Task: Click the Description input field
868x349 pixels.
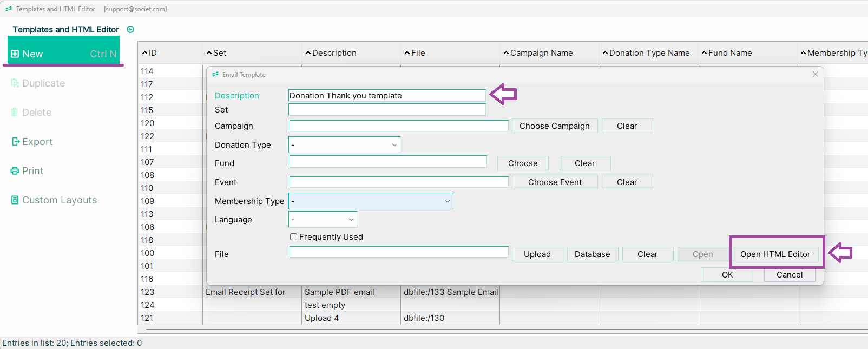Action: pos(387,96)
